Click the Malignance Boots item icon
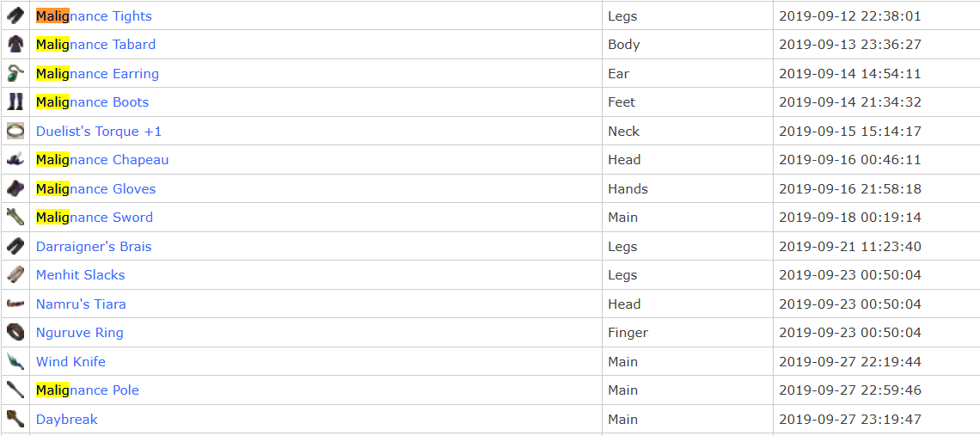This screenshot has height=436, width=980. point(15,102)
